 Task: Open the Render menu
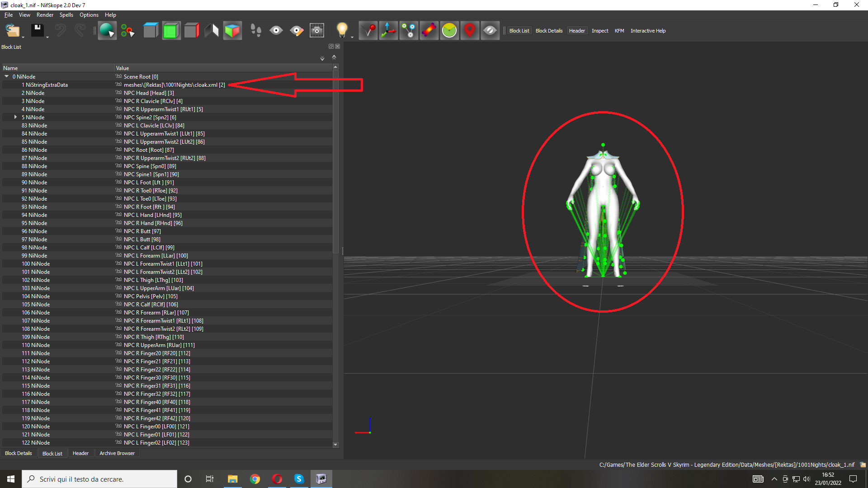(x=45, y=15)
